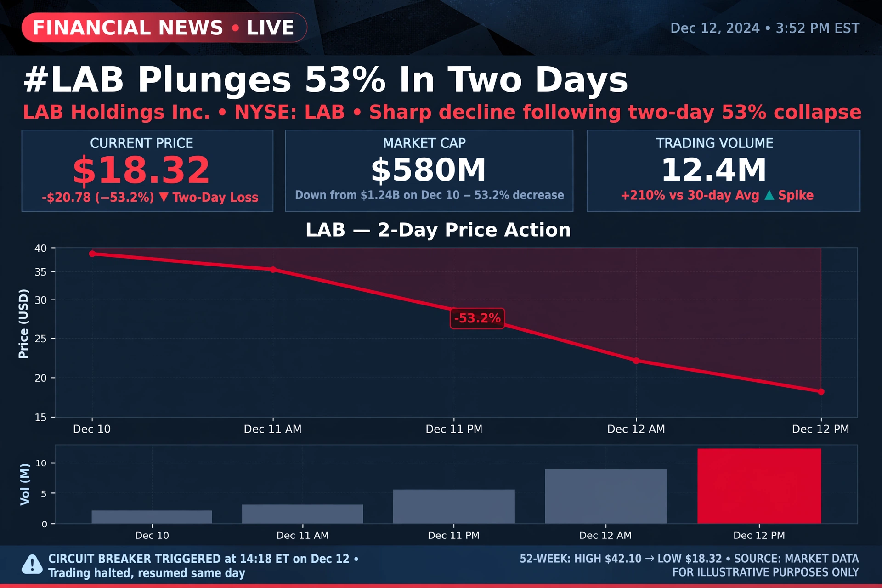Select the Dec 12 PM price data point
Image resolution: width=882 pixels, height=588 pixels.
pyautogui.click(x=821, y=391)
